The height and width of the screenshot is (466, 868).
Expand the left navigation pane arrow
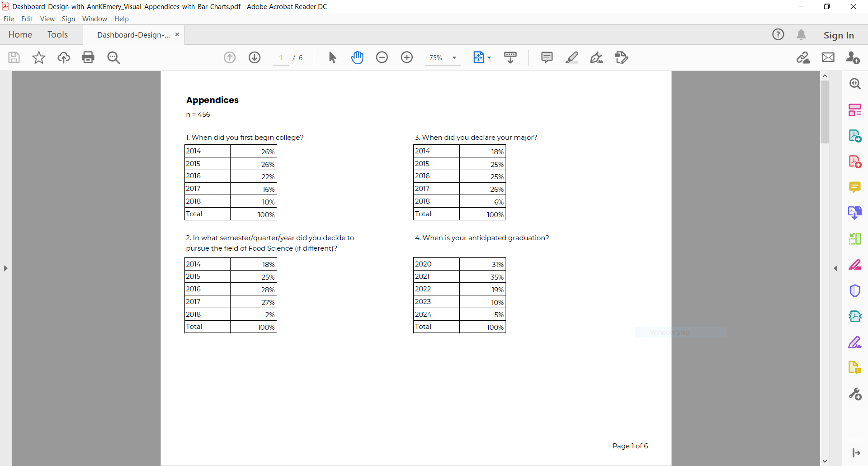(x=5, y=268)
